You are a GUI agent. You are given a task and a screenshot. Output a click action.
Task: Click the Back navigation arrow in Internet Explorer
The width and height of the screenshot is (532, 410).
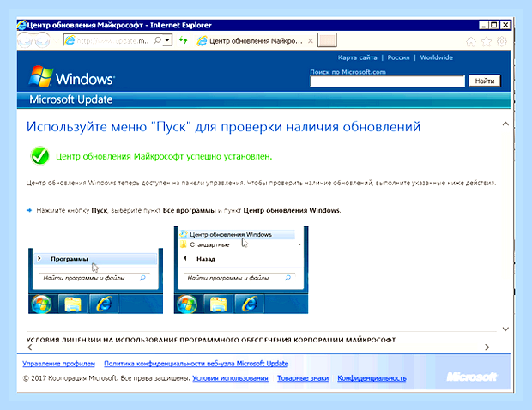click(x=25, y=41)
